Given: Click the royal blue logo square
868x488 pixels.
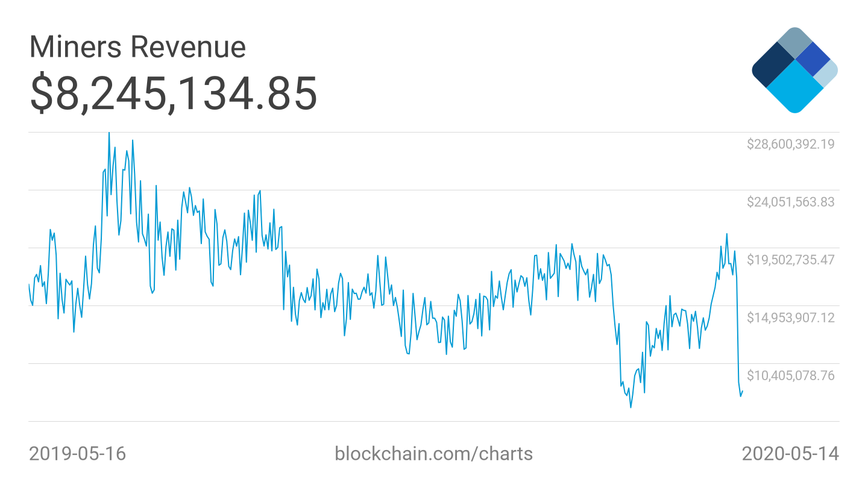Looking at the screenshot, I should [x=814, y=59].
